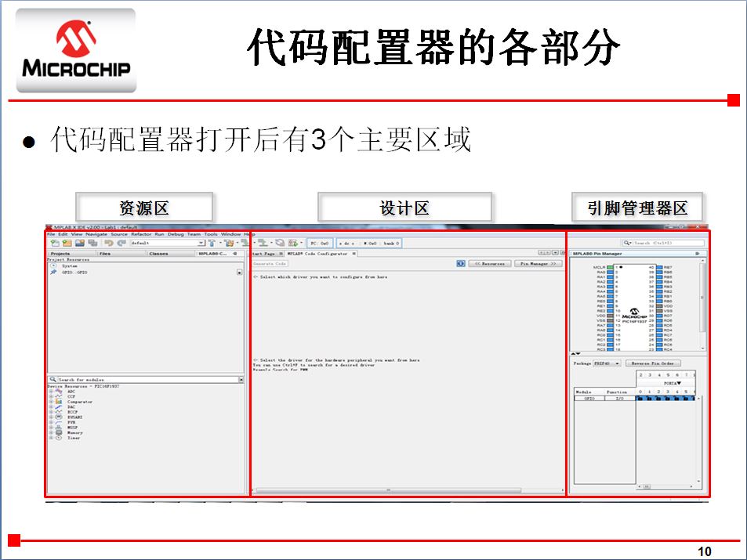Toggle GPIO lock for PORTA pin 4
The width and height of the screenshot is (747, 560).
pos(676,399)
